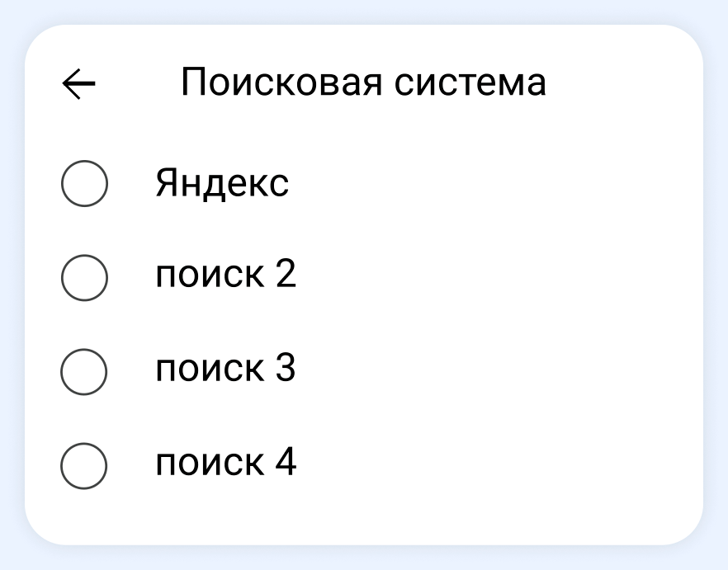Image resolution: width=728 pixels, height=570 pixels.
Task: Go back using the arrow icon
Action: (x=79, y=83)
